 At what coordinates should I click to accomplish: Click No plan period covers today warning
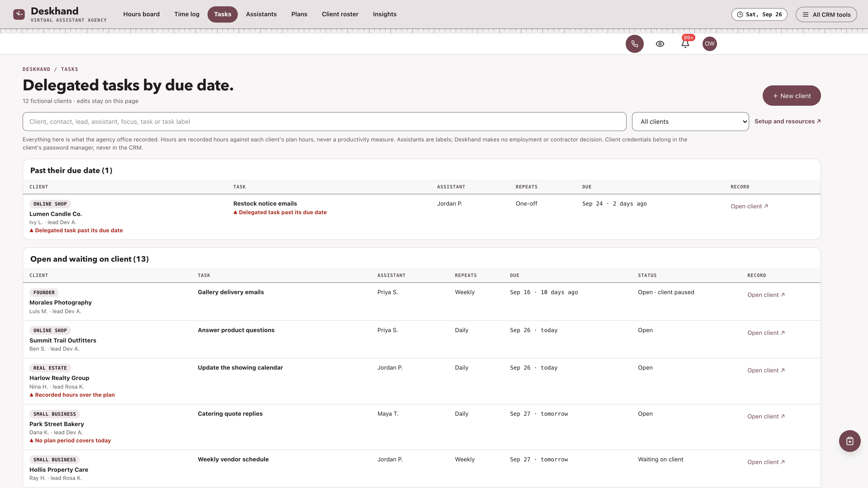click(x=70, y=441)
